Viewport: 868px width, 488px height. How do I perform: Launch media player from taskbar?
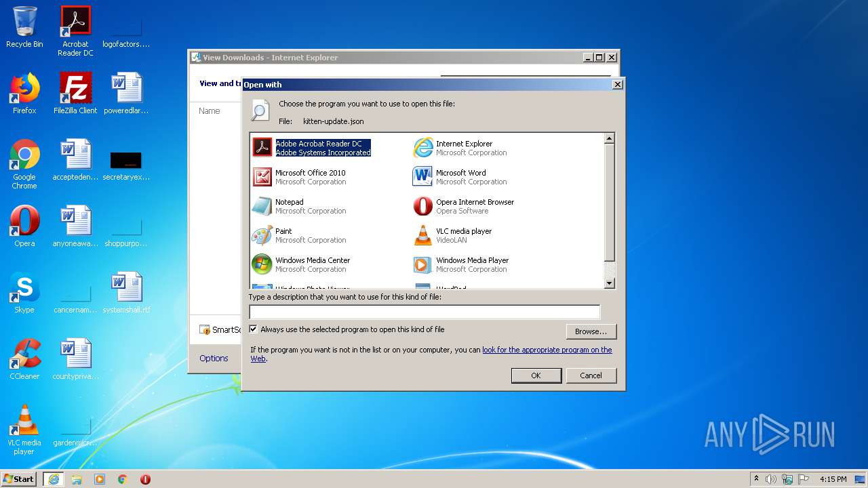100,479
